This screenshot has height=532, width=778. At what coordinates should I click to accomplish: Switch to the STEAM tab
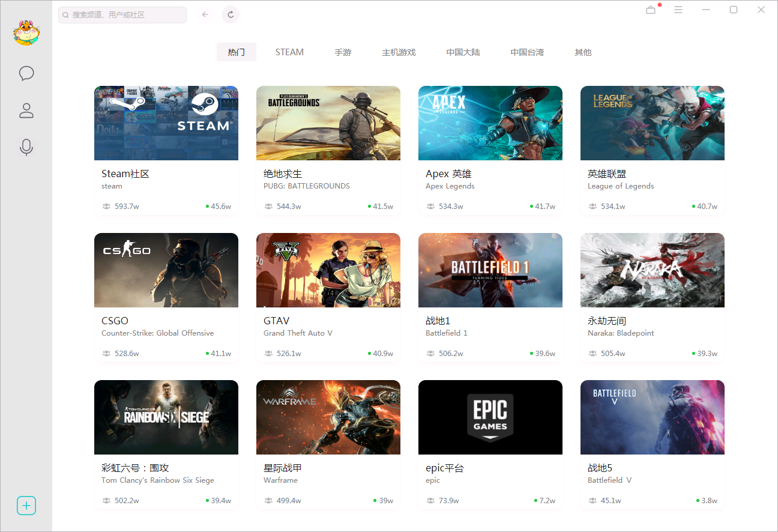289,52
